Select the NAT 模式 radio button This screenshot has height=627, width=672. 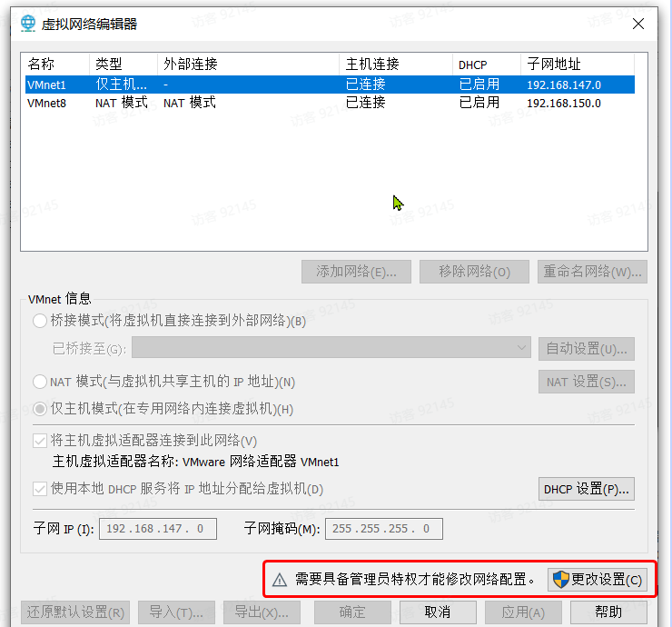pos(40,382)
